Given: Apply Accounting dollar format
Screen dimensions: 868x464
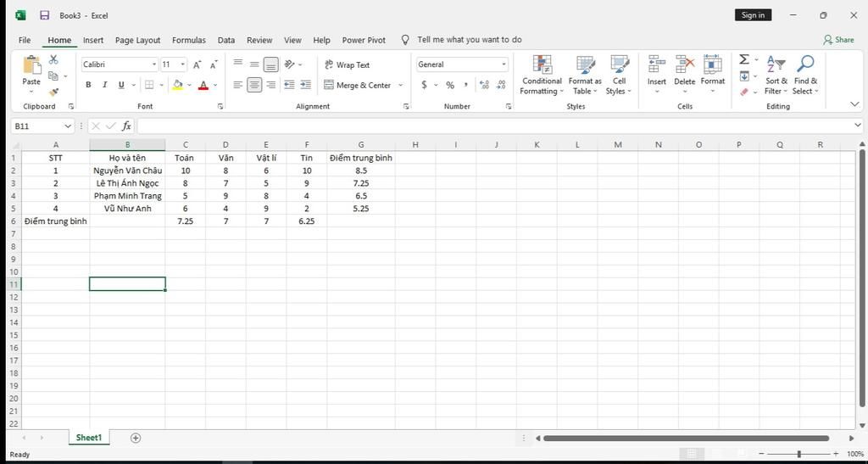Looking at the screenshot, I should (424, 85).
